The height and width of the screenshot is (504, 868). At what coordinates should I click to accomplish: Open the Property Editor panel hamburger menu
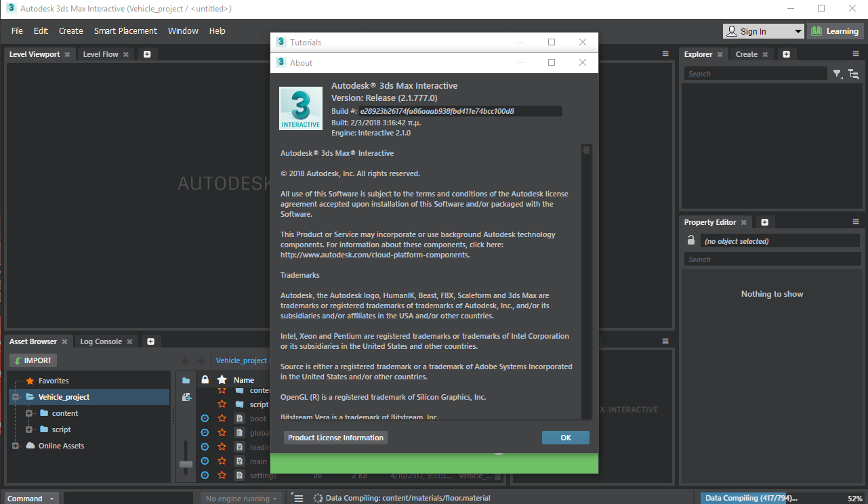856,222
